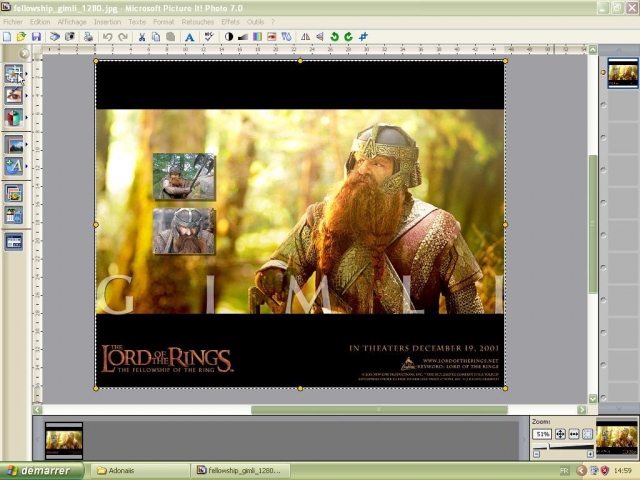Print the image using the printer icon

pos(88,37)
